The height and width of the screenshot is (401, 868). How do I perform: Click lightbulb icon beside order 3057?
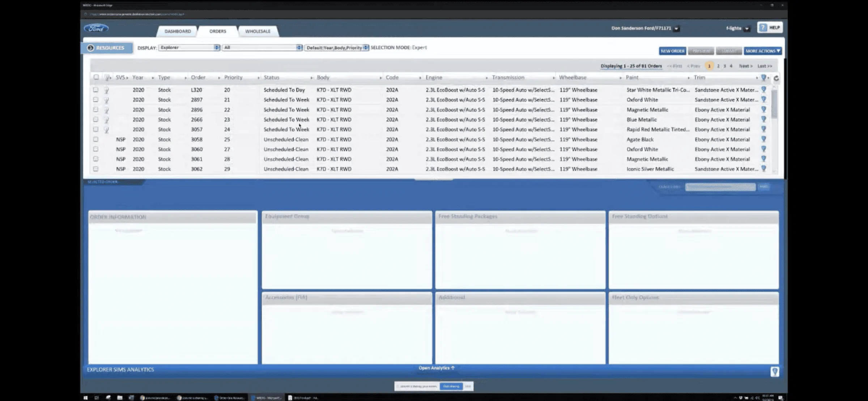[107, 130]
